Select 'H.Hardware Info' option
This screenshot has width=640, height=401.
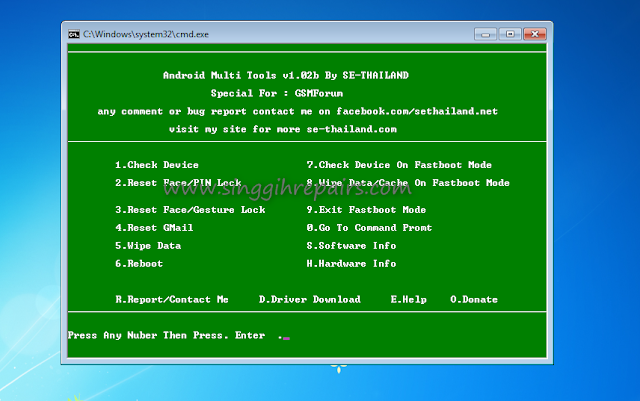tap(351, 264)
